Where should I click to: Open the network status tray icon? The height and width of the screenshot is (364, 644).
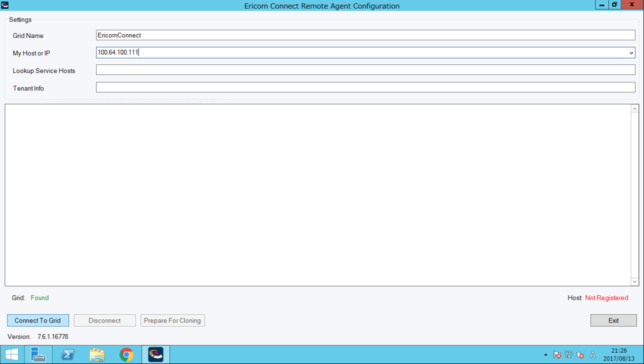pos(569,355)
